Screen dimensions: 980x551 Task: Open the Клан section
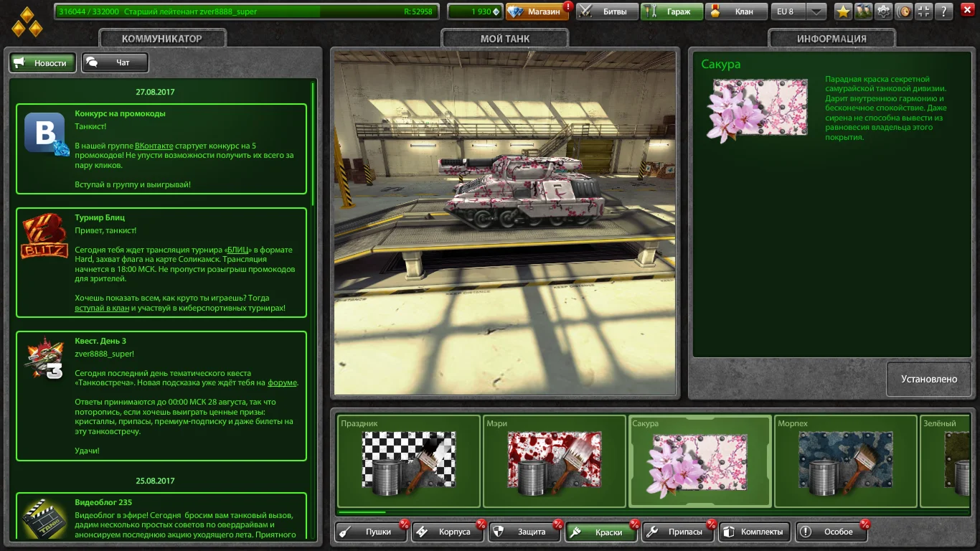coord(737,11)
